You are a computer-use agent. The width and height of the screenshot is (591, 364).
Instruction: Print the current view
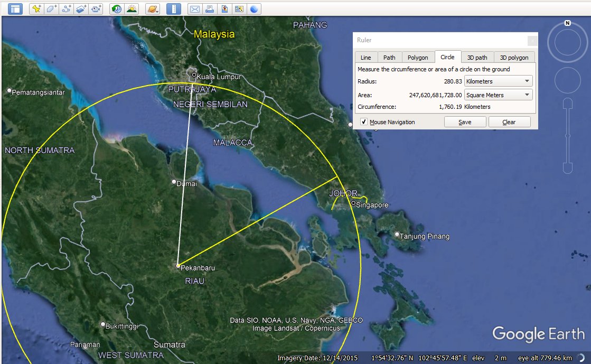click(210, 8)
